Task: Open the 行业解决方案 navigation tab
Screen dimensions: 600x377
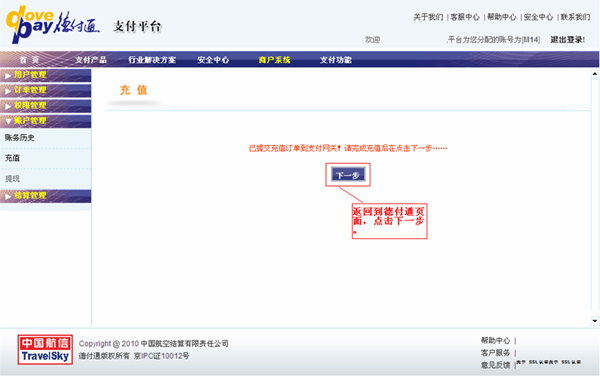Action: [152, 60]
